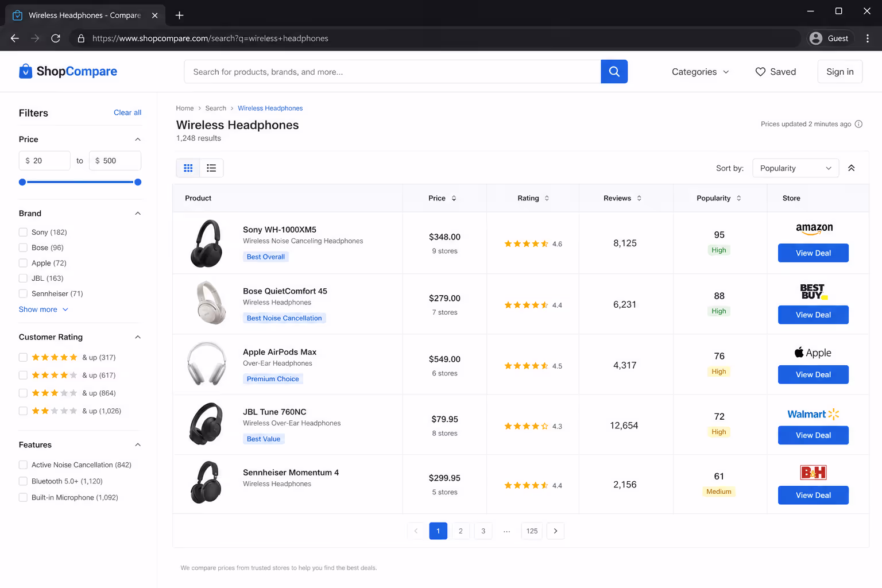Expand Show more brands
882x588 pixels.
[x=44, y=310]
